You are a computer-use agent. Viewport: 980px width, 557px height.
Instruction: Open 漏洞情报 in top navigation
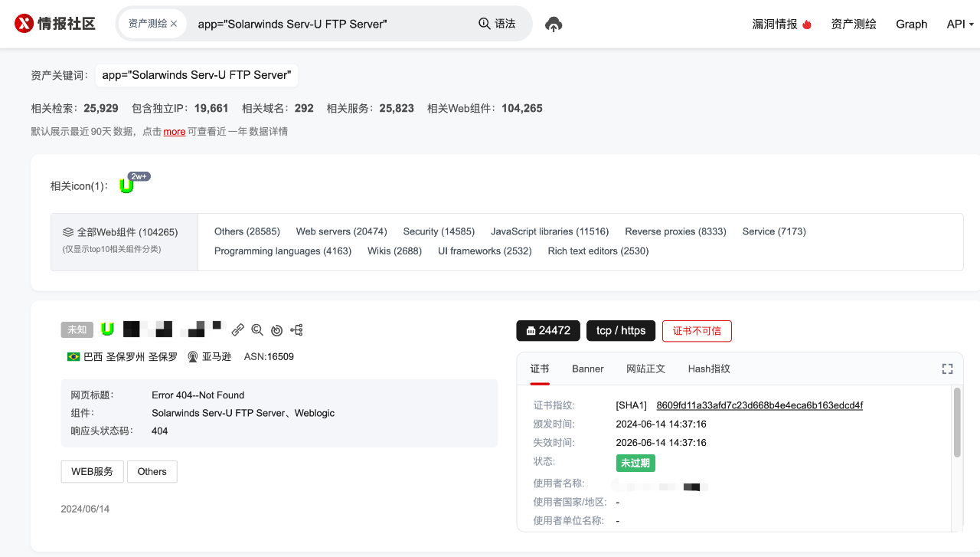click(x=775, y=24)
